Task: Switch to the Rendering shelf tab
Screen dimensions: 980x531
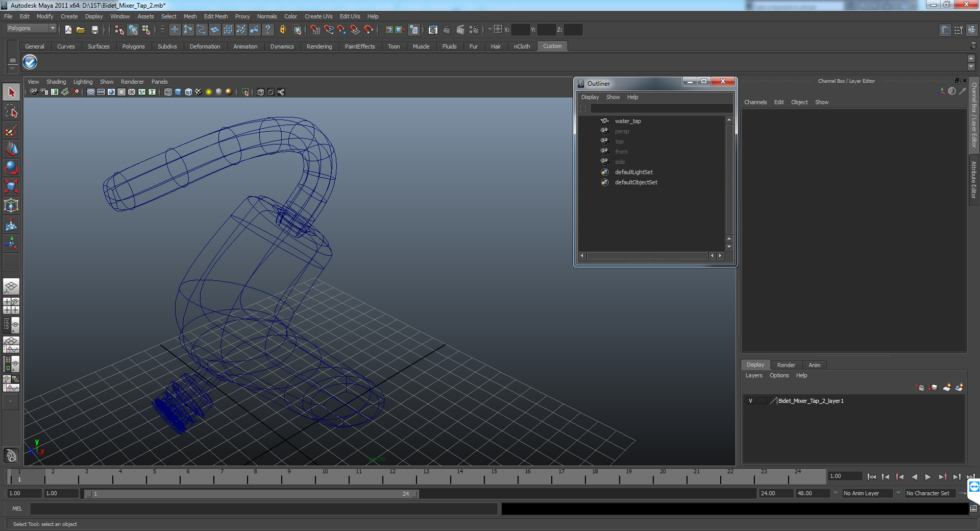Action: (319, 46)
